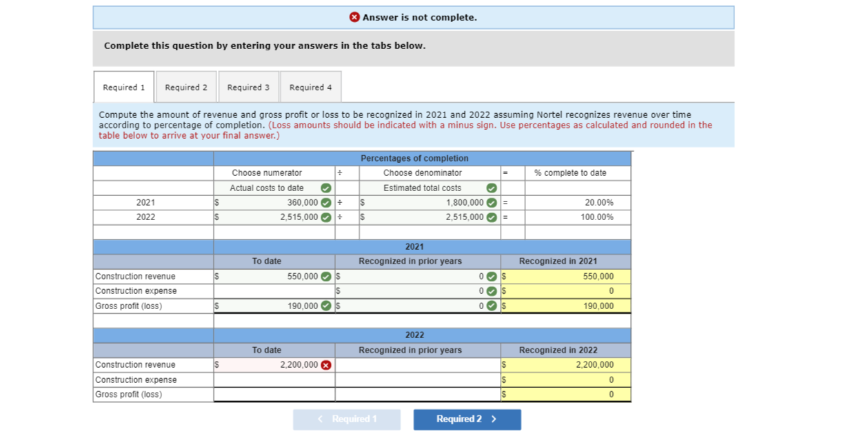The image size is (868, 434).
Task: Click the Recognized in 2021 gross profit cell
Action: 565,306
